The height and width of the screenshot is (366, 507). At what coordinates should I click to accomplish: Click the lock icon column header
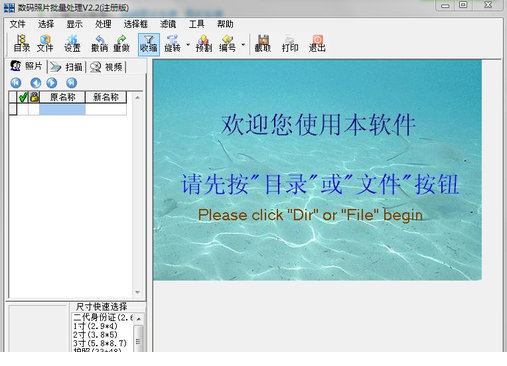coord(34,97)
